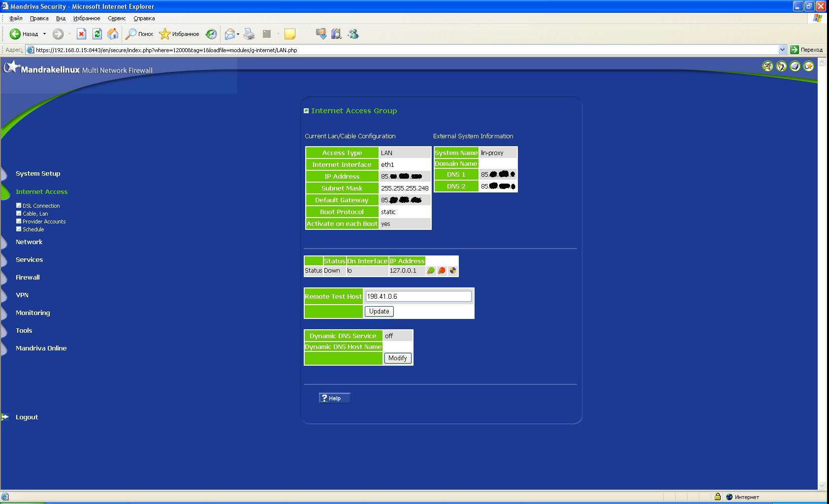Click the round disk drive icon top-right
The width and height of the screenshot is (829, 504).
coord(795,66)
